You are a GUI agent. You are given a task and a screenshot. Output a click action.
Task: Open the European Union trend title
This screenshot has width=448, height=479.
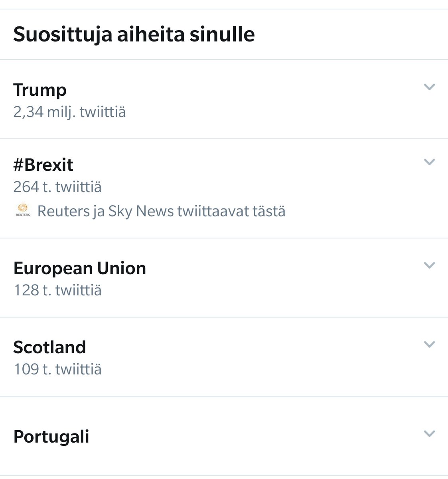[80, 268]
